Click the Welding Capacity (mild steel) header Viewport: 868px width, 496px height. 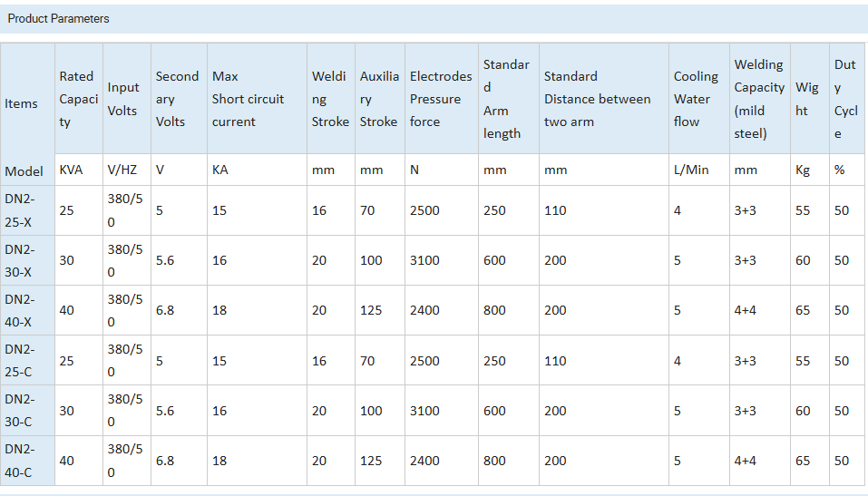pos(759,99)
